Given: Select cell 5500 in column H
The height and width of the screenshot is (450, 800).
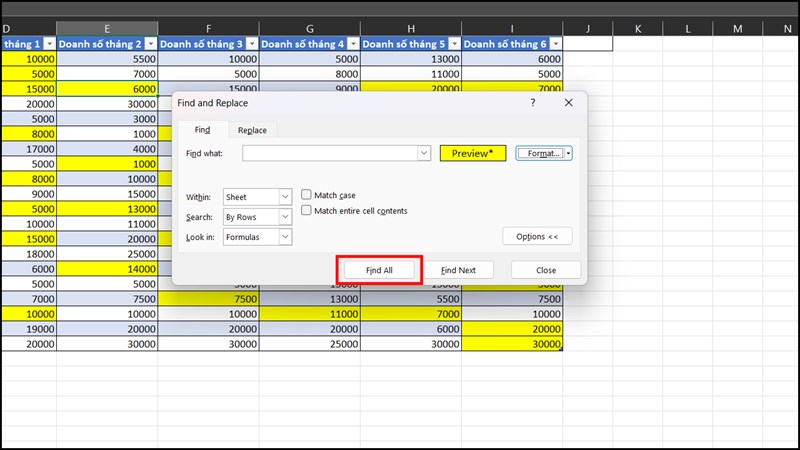Looking at the screenshot, I should click(411, 299).
